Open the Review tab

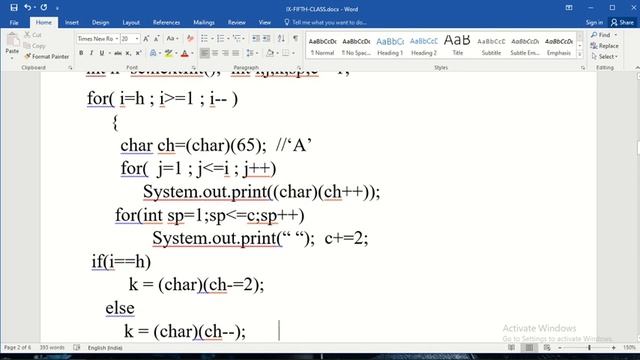point(237,22)
